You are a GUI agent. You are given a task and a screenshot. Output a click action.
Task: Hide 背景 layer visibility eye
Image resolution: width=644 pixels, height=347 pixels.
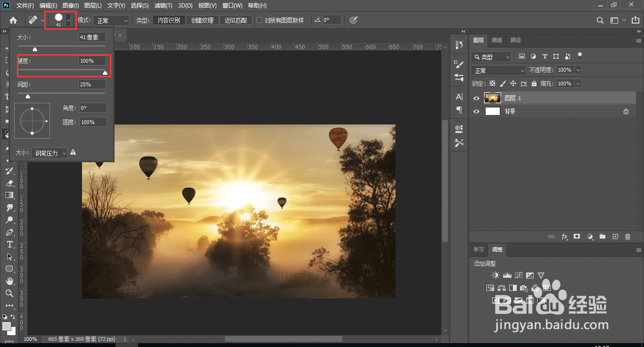[476, 111]
